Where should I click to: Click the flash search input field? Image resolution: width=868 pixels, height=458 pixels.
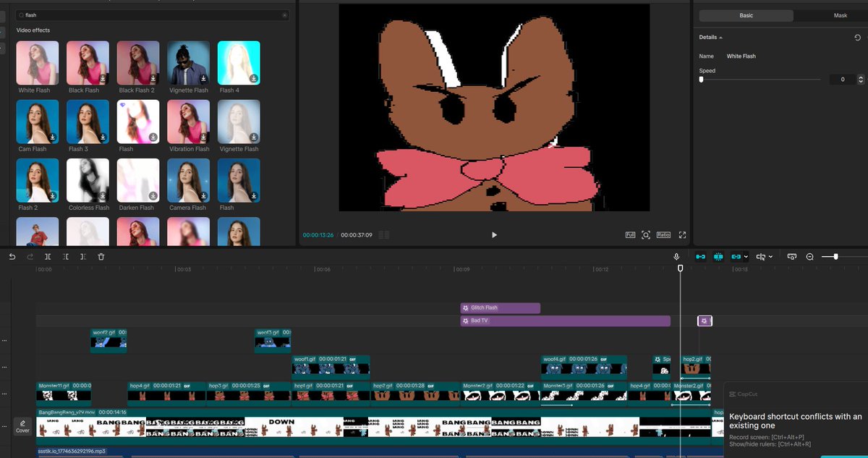(x=153, y=14)
